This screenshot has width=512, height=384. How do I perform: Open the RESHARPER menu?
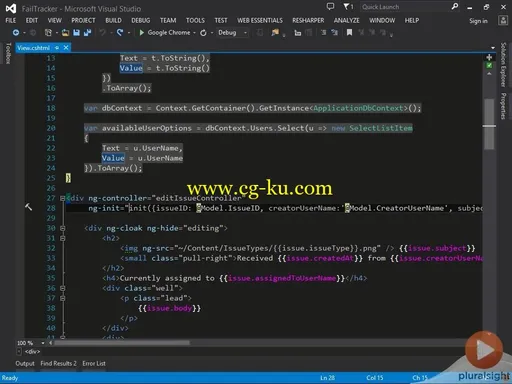pyautogui.click(x=308, y=21)
